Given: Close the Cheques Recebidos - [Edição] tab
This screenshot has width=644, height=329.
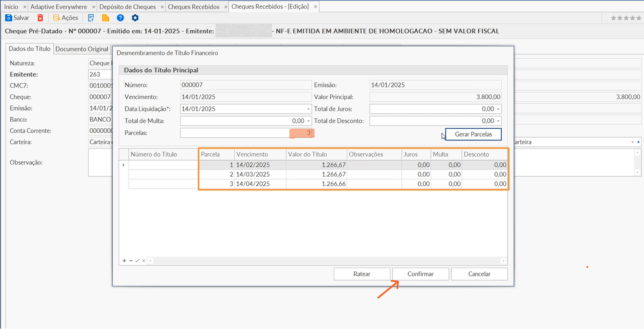Looking at the screenshot, I should (315, 7).
